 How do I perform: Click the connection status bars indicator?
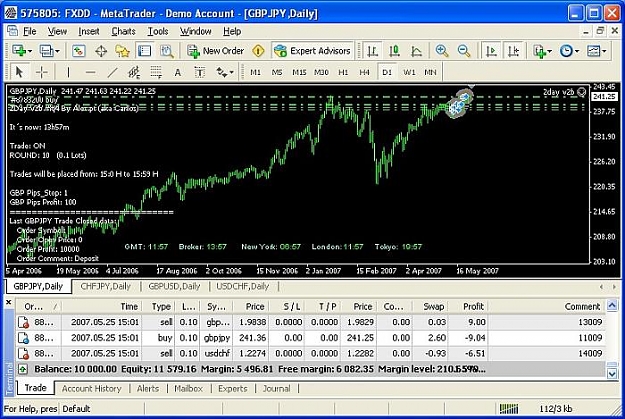[x=509, y=409]
